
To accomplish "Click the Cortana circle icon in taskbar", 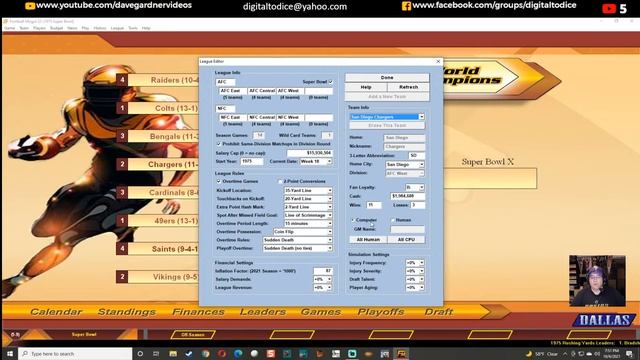I will (x=140, y=353).
